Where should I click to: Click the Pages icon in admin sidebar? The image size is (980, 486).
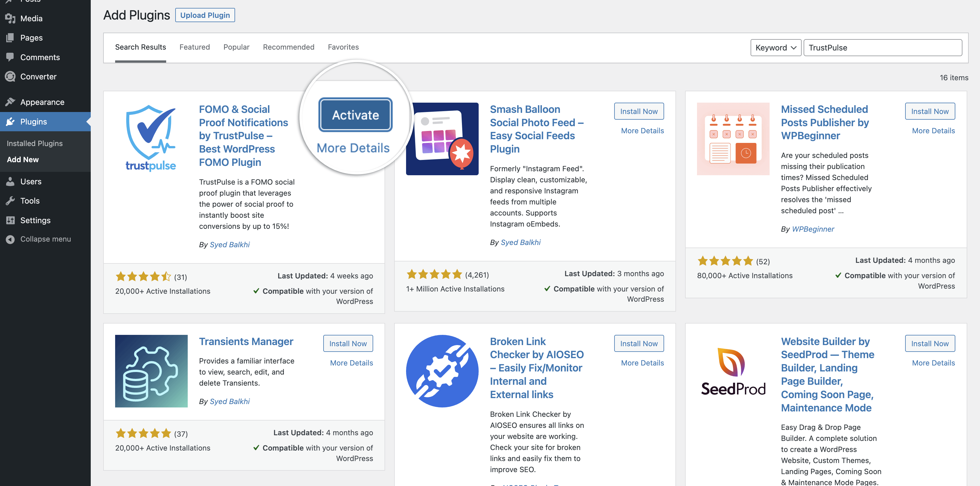[10, 38]
